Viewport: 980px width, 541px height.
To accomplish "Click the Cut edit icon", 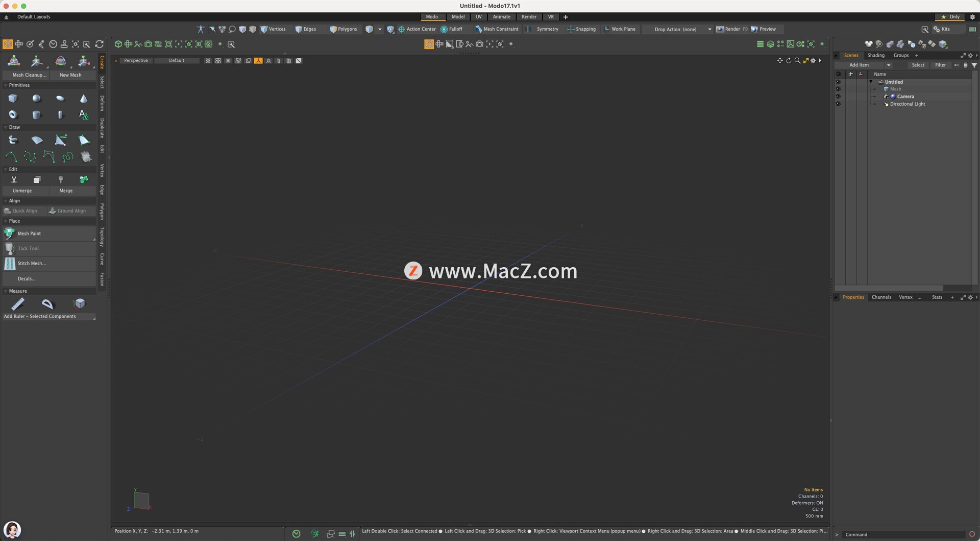I will pyautogui.click(x=14, y=180).
